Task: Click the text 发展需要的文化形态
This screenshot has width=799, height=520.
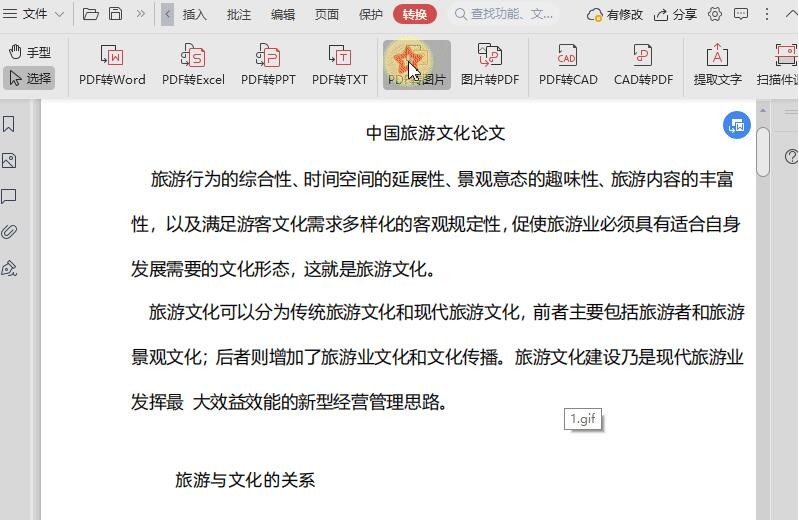Action: 210,269
